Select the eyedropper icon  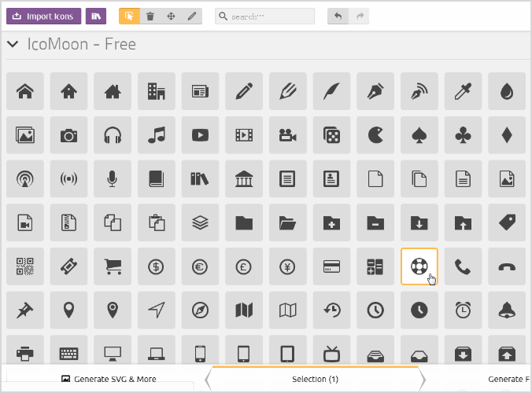(463, 91)
